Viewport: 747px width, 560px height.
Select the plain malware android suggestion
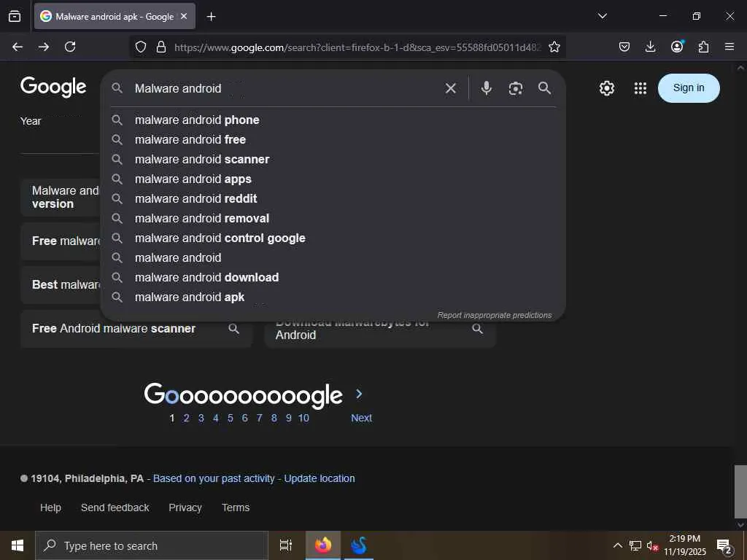coord(333,257)
